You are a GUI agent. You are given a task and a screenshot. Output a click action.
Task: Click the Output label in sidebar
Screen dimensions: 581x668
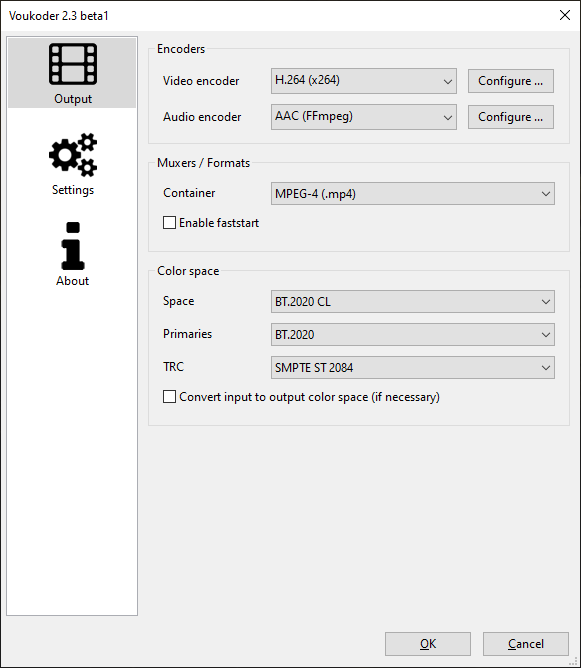pos(73,99)
